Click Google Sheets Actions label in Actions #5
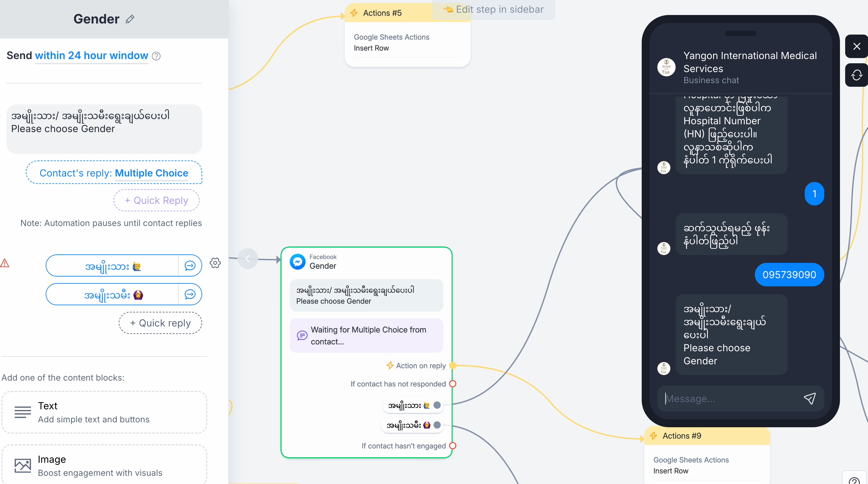The height and width of the screenshot is (484, 868). pyautogui.click(x=391, y=37)
